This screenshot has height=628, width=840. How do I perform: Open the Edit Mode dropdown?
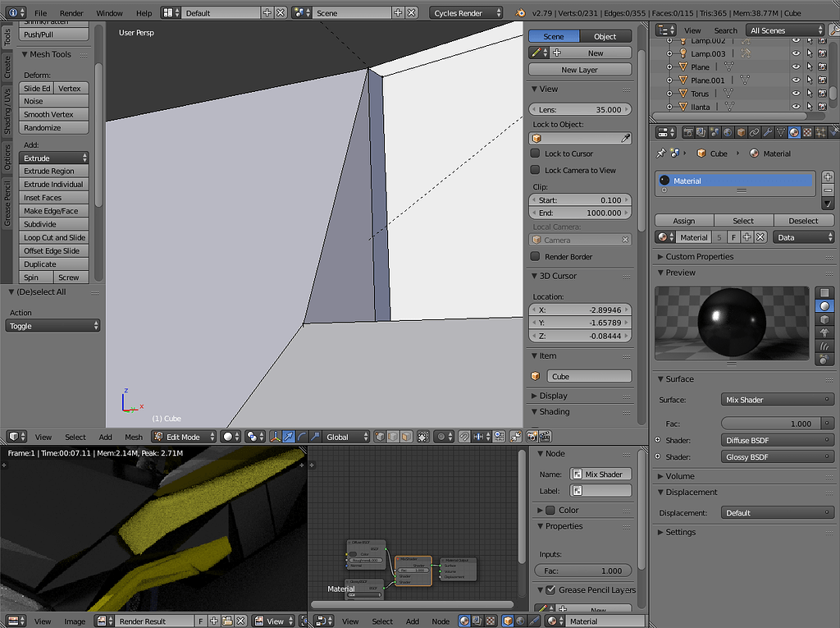185,437
